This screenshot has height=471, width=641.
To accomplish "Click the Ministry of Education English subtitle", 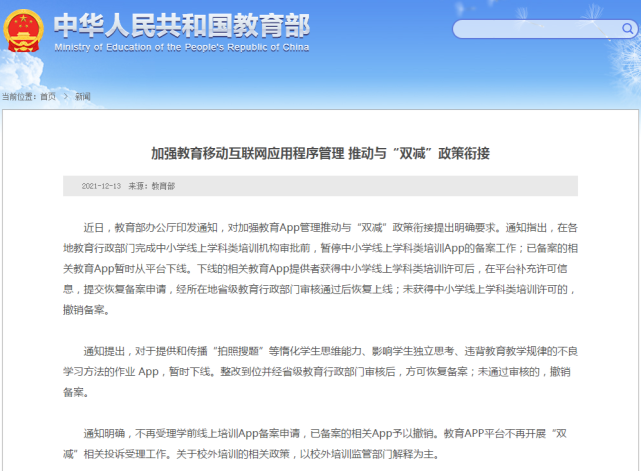I will pos(182,47).
